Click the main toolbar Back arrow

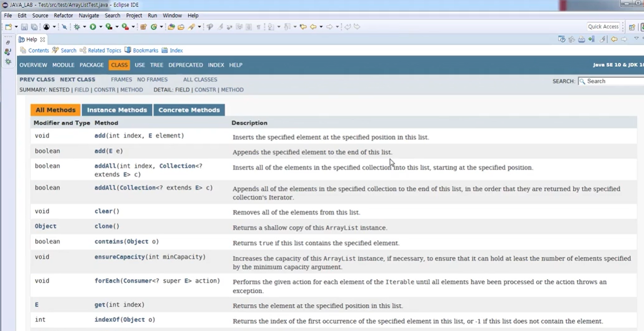point(313,27)
